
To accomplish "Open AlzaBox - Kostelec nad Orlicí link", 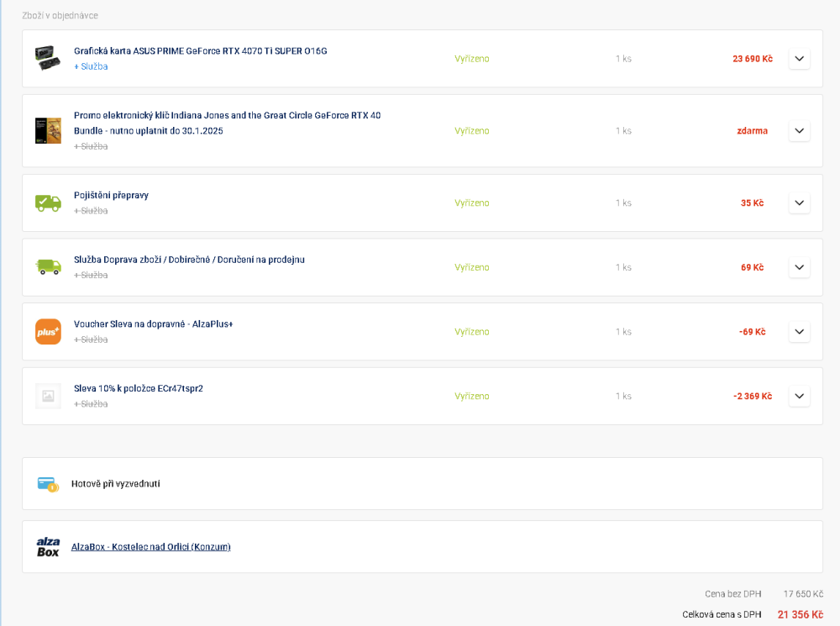I will point(151,546).
